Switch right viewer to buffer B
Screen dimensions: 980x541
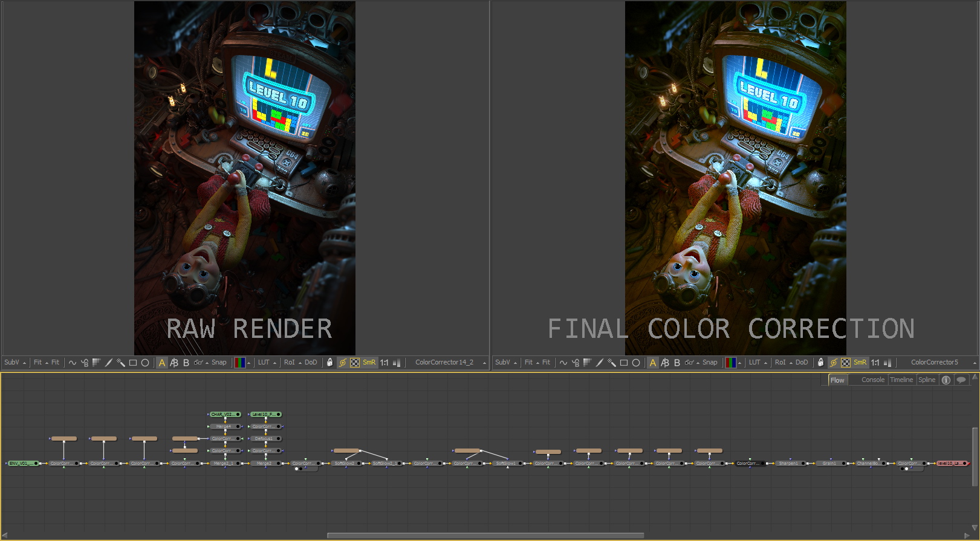(677, 363)
